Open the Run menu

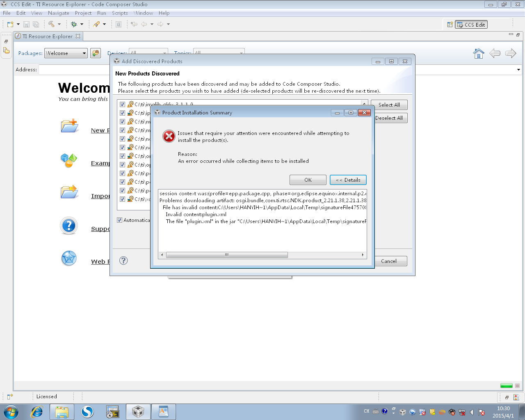point(102,13)
